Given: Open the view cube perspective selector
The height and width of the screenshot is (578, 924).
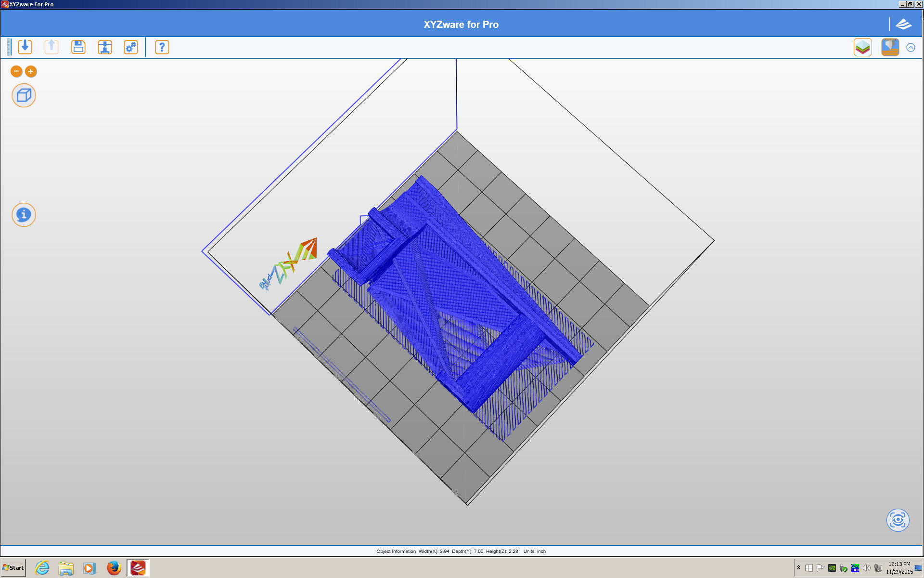Looking at the screenshot, I should 24,95.
